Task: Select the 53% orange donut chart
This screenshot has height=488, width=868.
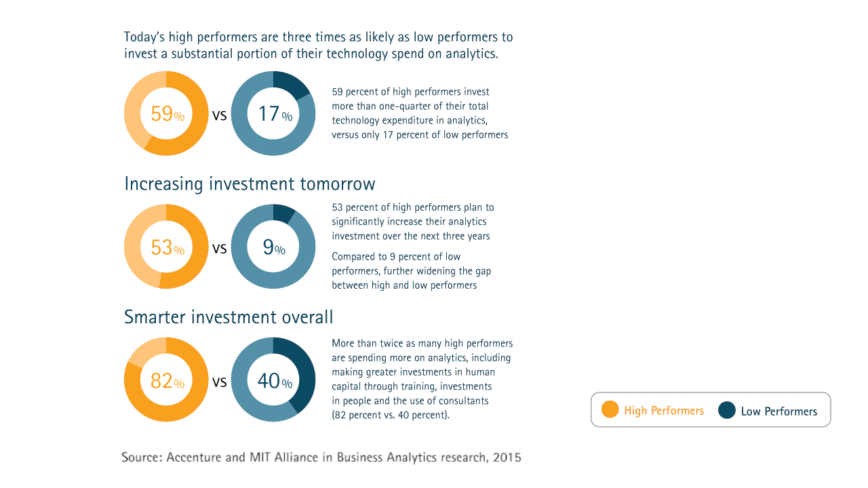Action: 166,247
